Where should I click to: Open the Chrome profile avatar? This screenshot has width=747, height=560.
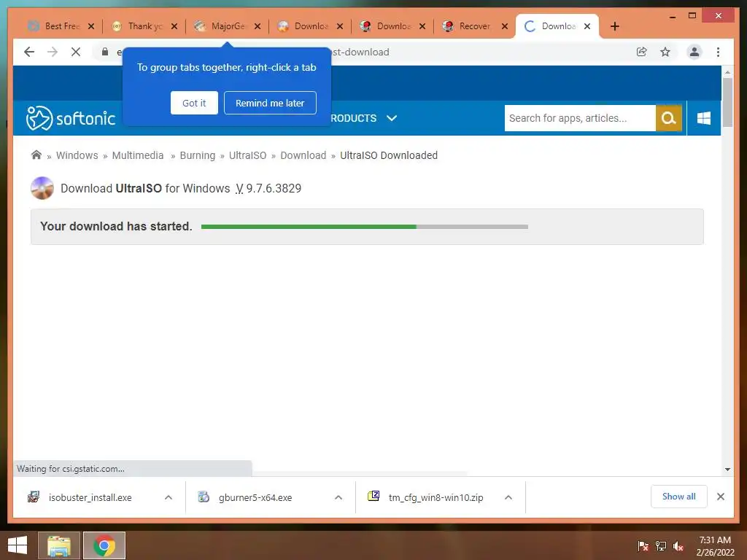pyautogui.click(x=694, y=52)
